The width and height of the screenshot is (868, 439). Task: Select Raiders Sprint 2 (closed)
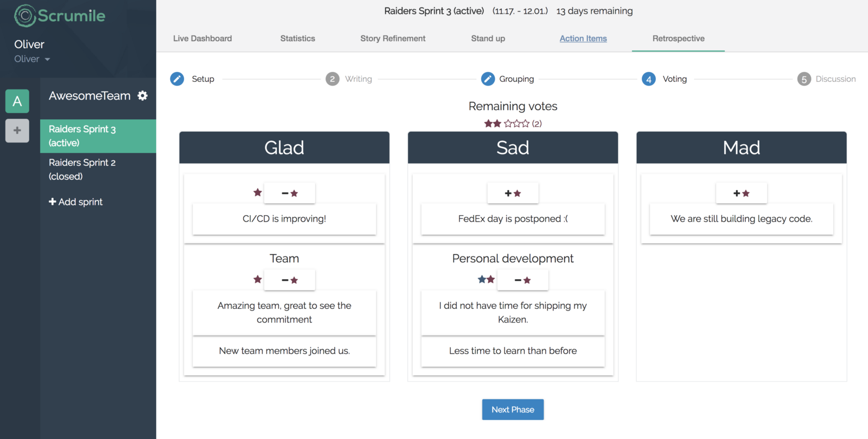click(82, 169)
